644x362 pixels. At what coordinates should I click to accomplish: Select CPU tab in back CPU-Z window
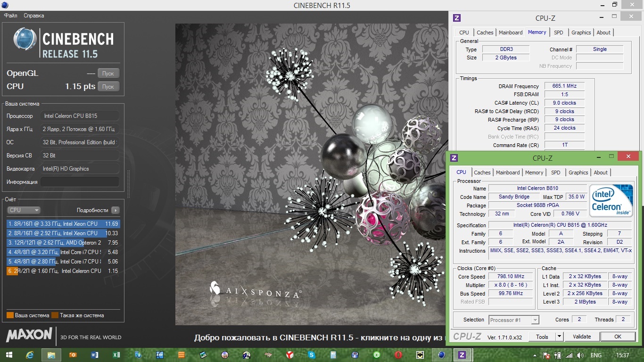pos(464,33)
